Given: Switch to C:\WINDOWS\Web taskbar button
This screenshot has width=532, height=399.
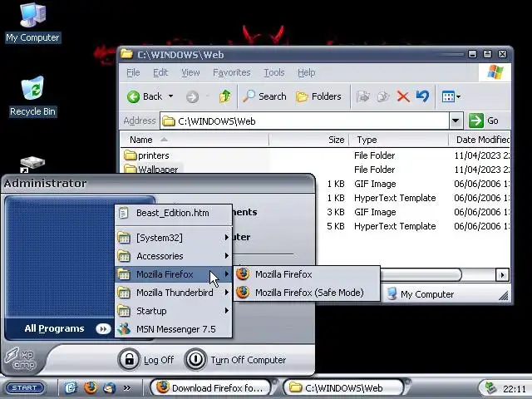Looking at the screenshot, I should coord(343,387).
